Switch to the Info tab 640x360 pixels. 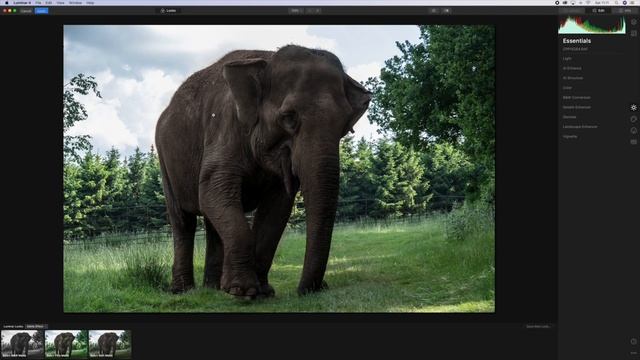(x=625, y=11)
